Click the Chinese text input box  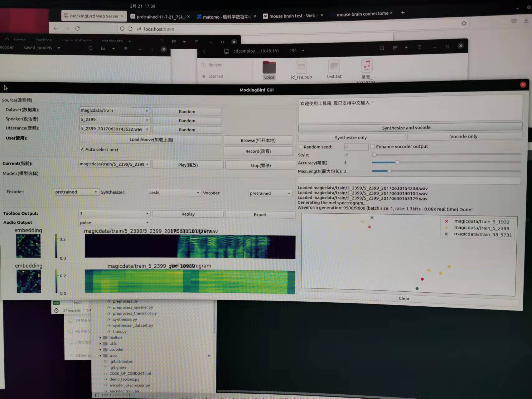[x=410, y=109]
